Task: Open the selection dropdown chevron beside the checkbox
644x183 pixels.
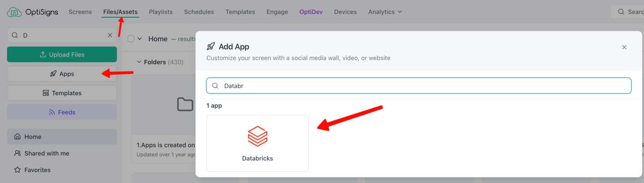Action: pyautogui.click(x=140, y=39)
